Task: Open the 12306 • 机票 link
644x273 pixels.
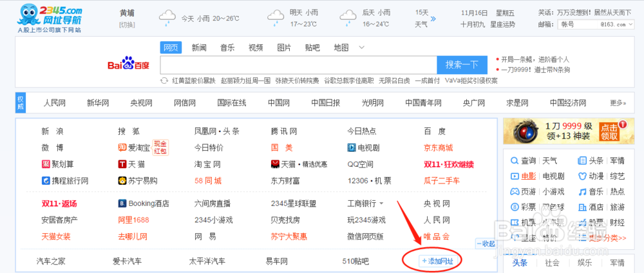Action: pos(369,181)
